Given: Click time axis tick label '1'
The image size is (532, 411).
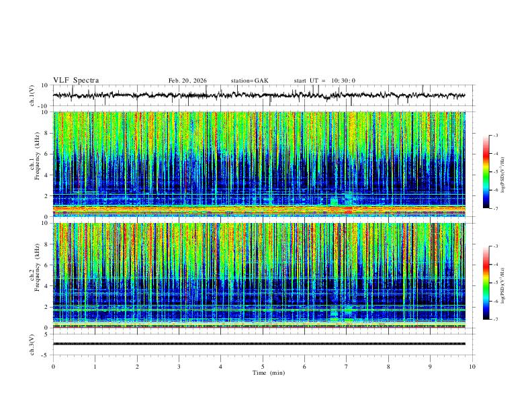Looking at the screenshot, I should [x=95, y=367].
